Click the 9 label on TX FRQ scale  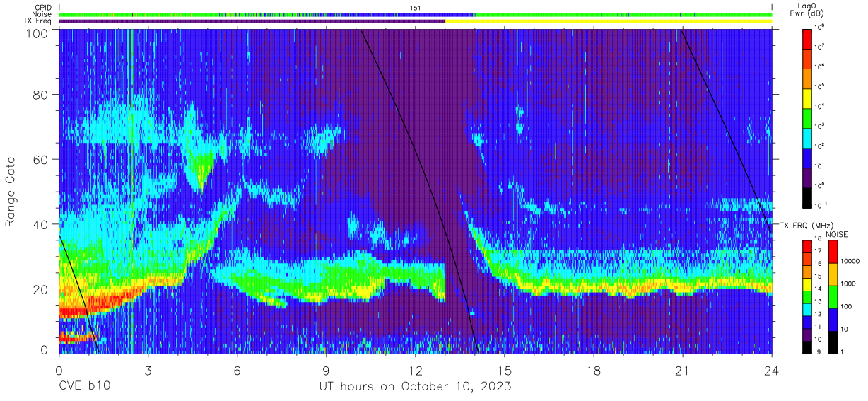(817, 352)
